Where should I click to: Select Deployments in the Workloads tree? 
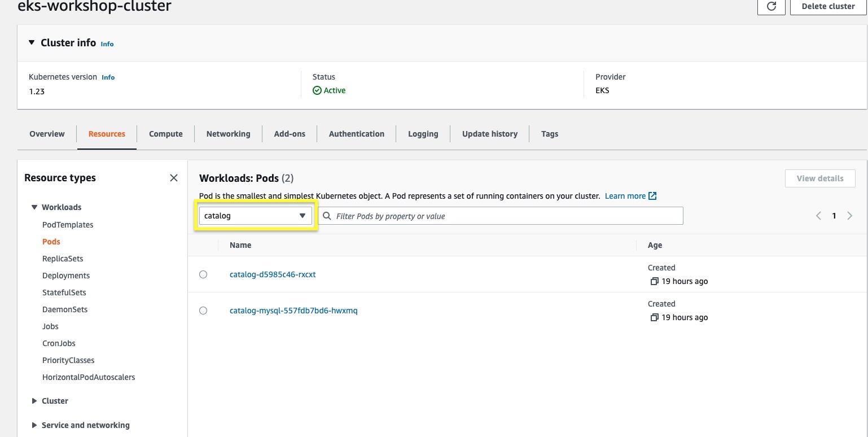tap(66, 276)
